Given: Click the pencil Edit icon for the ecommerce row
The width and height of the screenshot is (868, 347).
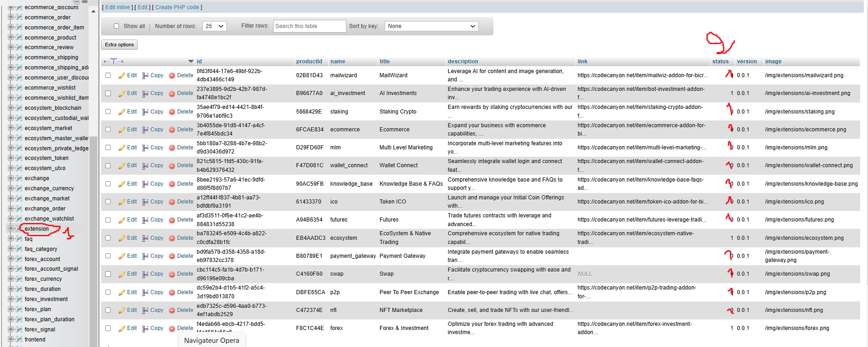Looking at the screenshot, I should [122, 130].
